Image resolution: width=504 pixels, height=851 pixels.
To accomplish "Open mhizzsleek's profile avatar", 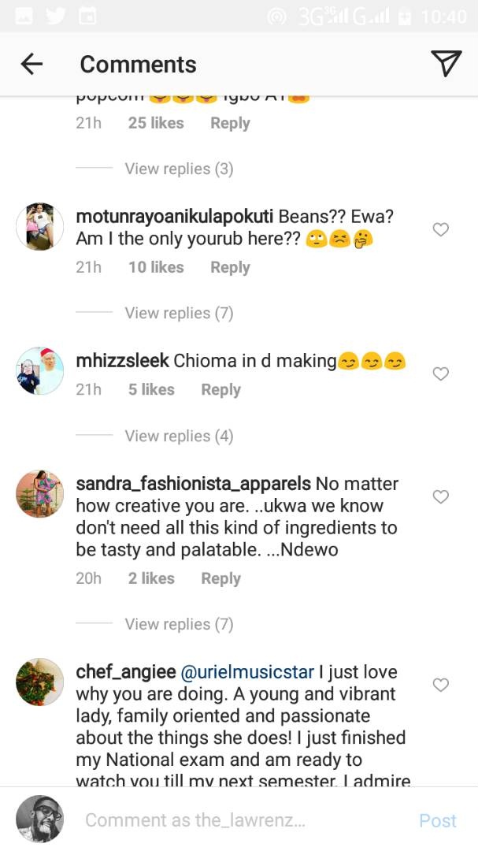I will (x=39, y=370).
